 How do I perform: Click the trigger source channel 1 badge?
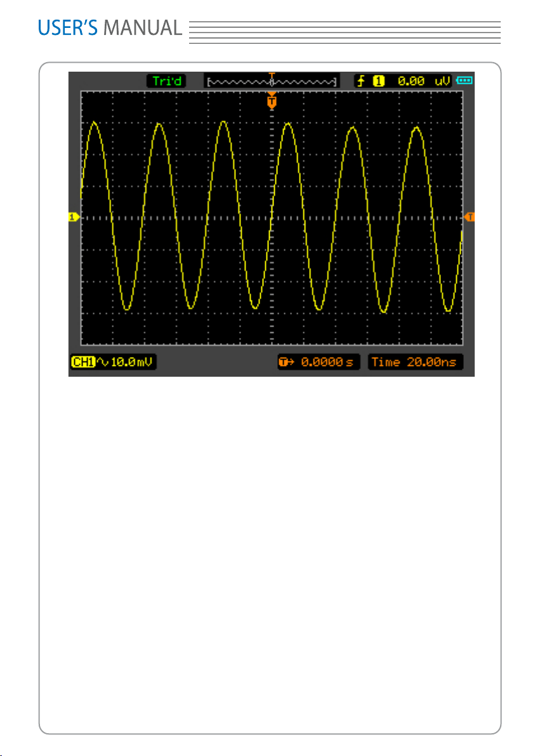coord(379,81)
